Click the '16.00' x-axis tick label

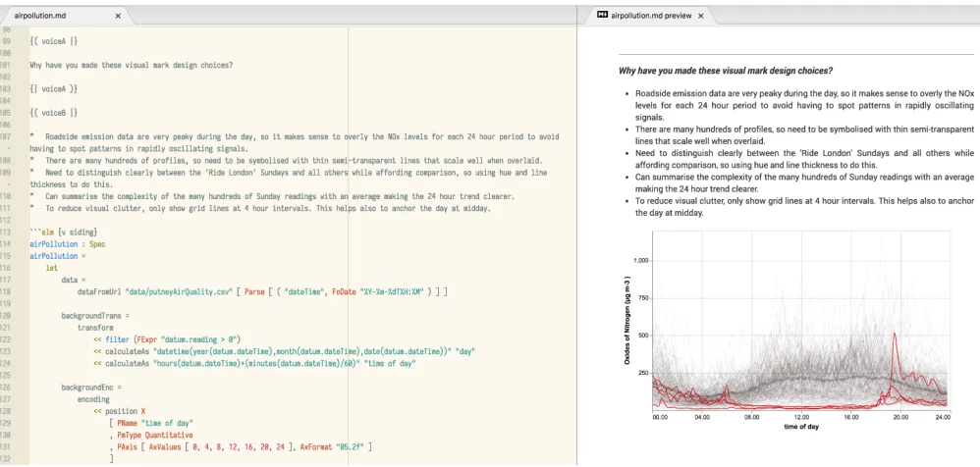coord(850,417)
